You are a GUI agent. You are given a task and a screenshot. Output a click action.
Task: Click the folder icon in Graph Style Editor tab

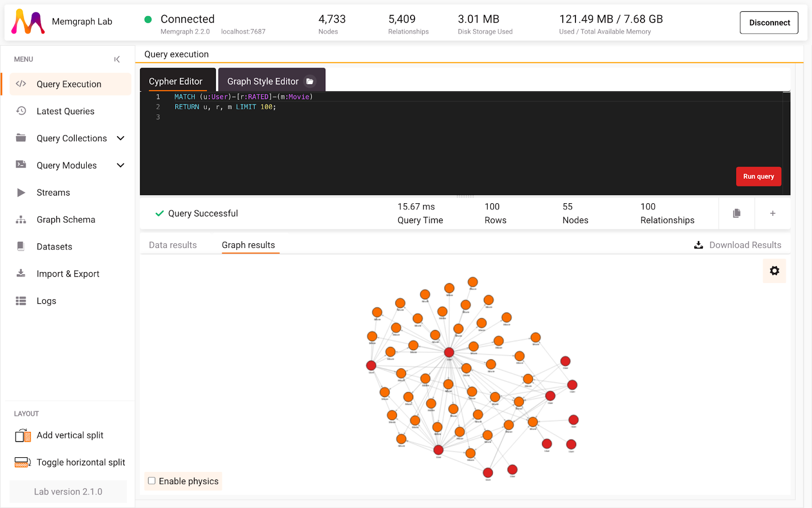pyautogui.click(x=310, y=81)
